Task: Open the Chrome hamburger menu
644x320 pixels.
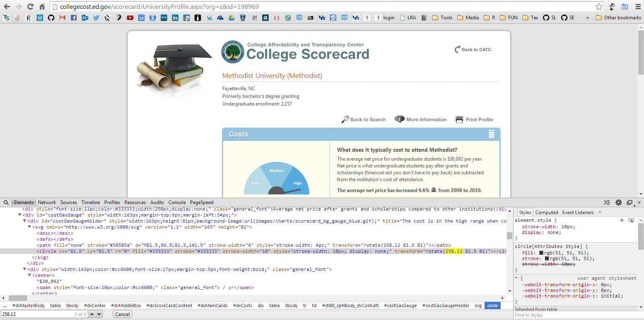Action: (x=638, y=6)
